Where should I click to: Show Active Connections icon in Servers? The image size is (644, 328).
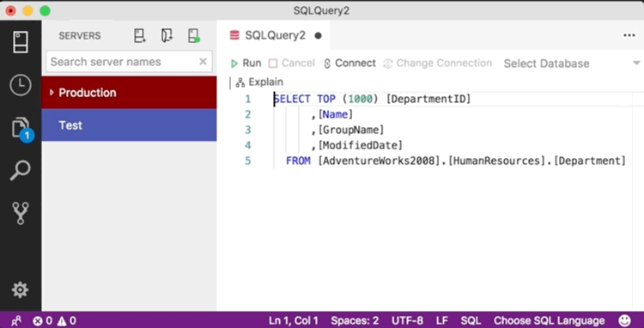[x=194, y=36]
